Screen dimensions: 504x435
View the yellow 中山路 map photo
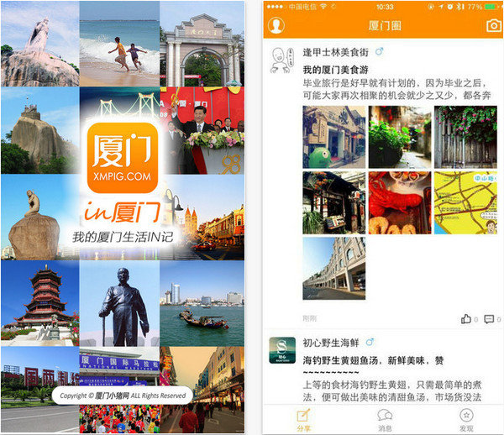point(465,202)
